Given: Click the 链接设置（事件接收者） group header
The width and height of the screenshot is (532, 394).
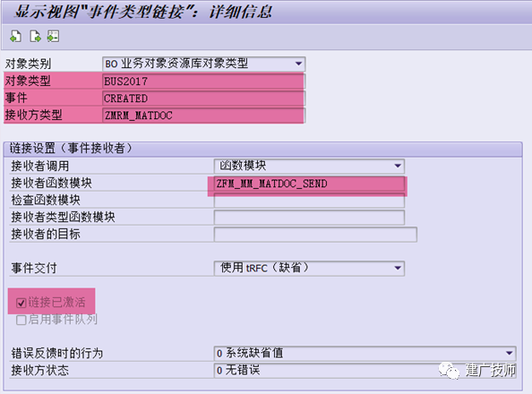Looking at the screenshot, I should [262, 149].
